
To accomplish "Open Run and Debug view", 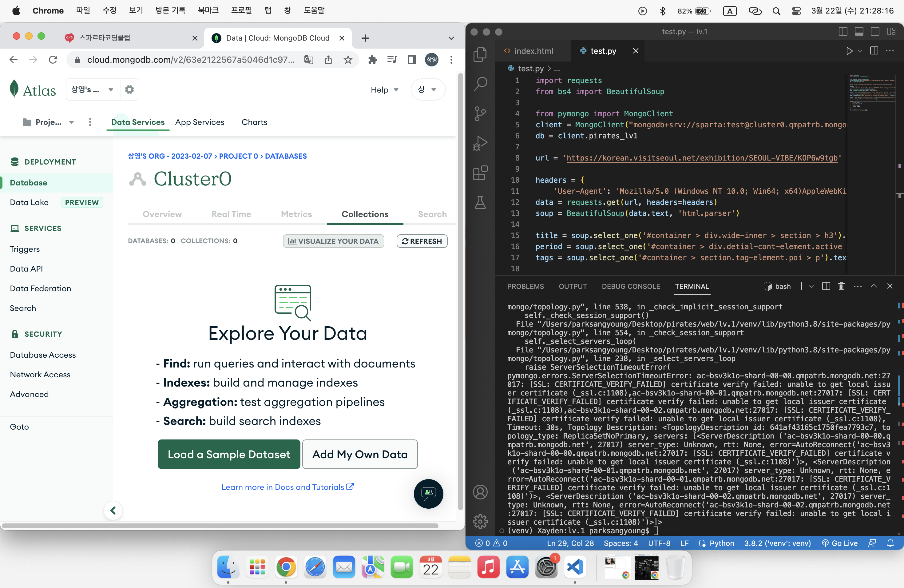I will pyautogui.click(x=480, y=143).
